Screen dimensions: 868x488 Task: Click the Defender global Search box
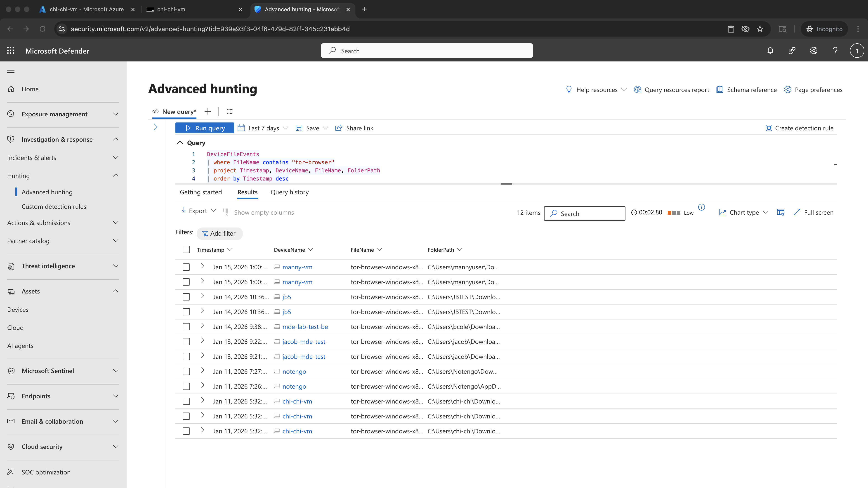point(427,51)
